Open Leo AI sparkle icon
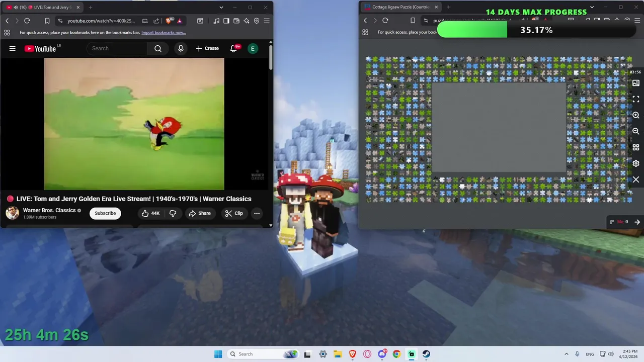The height and width of the screenshot is (362, 644). tap(247, 21)
